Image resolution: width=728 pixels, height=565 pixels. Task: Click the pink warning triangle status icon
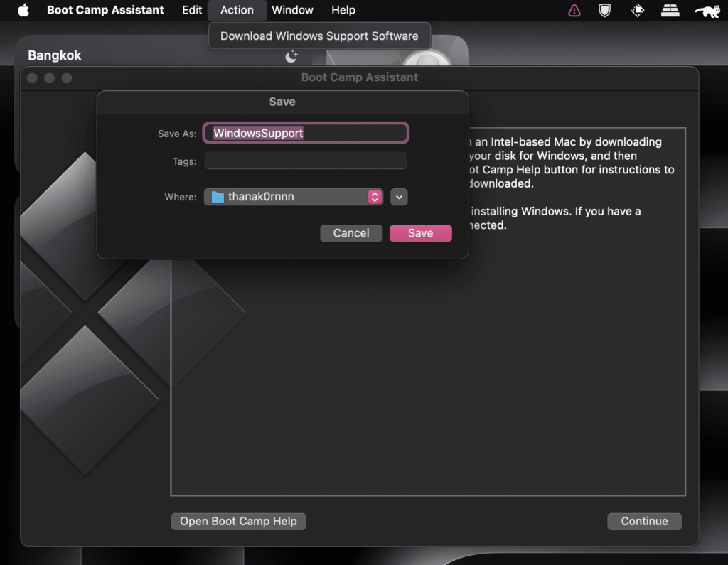pyautogui.click(x=574, y=10)
